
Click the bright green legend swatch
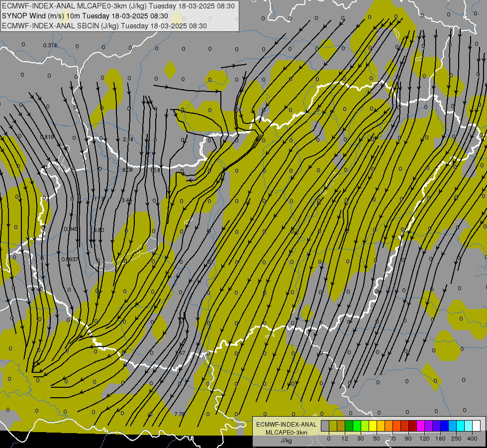point(357,426)
